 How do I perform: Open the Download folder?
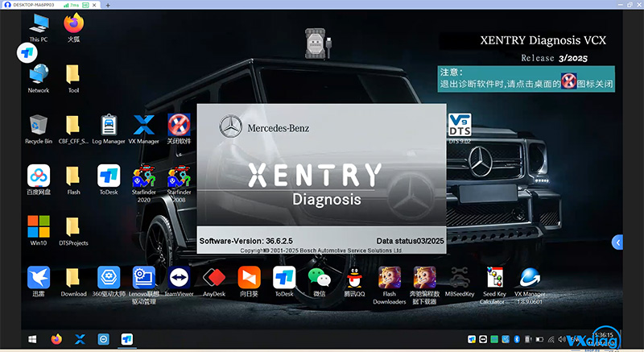click(x=73, y=281)
